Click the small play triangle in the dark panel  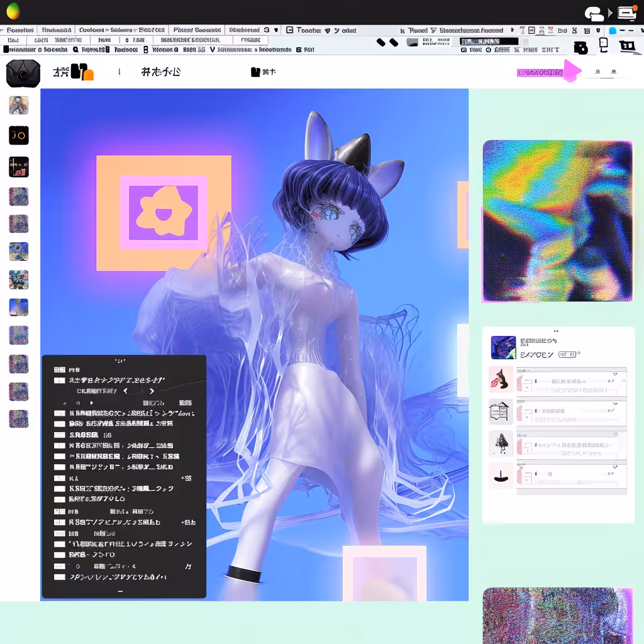92,403
